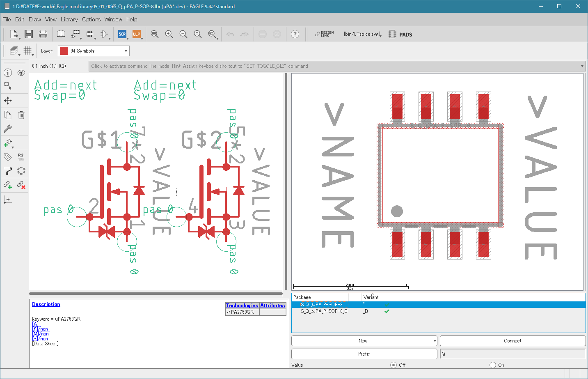588x379 pixels.
Task: Click the PADS export icon
Action: click(400, 34)
